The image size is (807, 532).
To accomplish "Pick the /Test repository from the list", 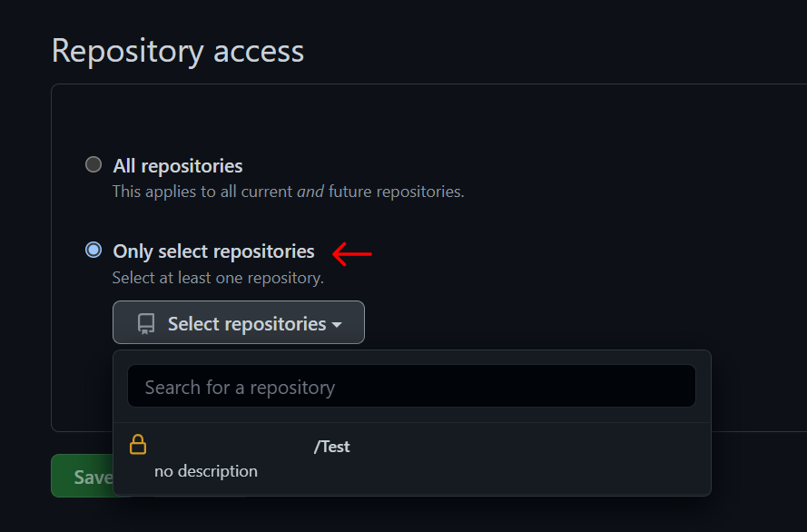I will coord(412,459).
